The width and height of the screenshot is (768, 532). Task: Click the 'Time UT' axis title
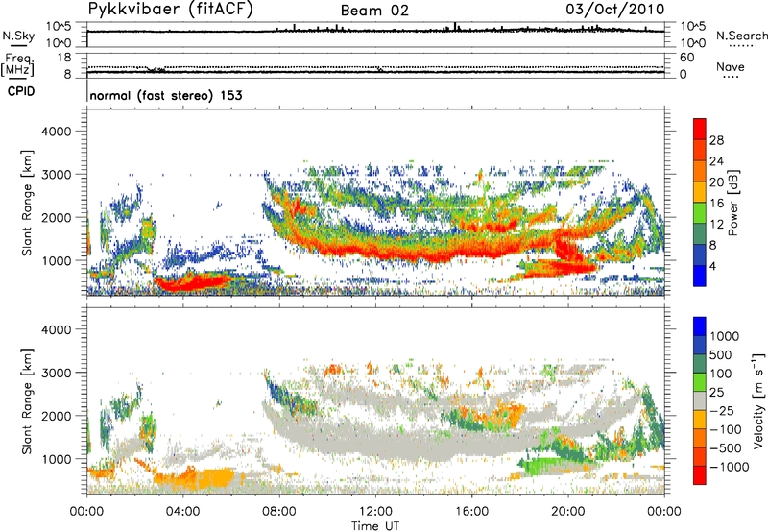coord(375,525)
